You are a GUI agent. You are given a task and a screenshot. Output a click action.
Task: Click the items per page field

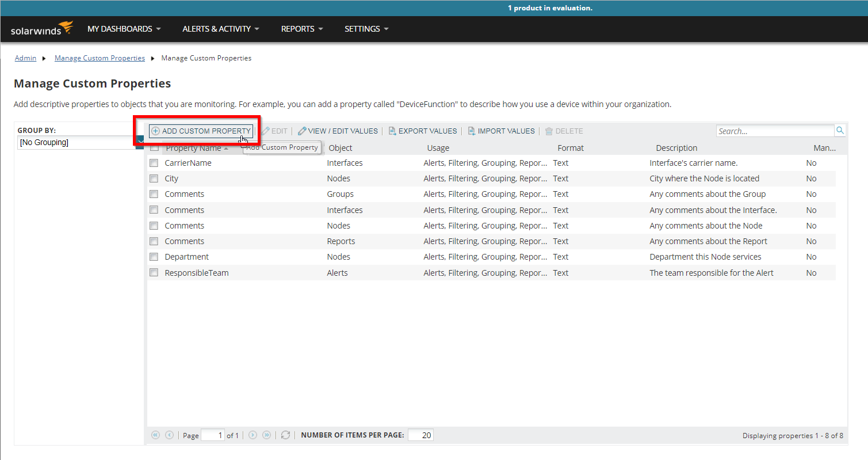pos(420,435)
